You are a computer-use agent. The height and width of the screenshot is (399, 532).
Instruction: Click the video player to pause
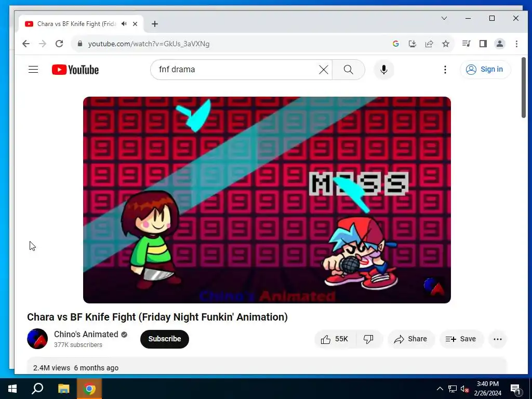click(267, 200)
